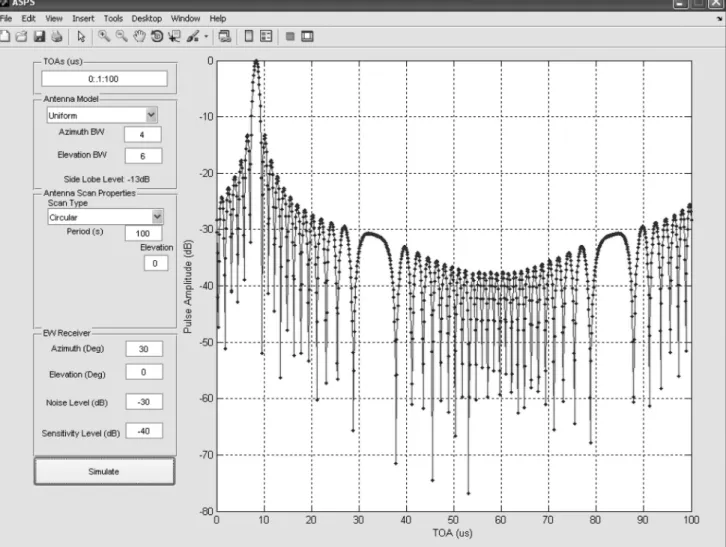Screen dimensions: 726x547
Task: Insert Colorbar using toolbar icon
Action: click(x=249, y=36)
